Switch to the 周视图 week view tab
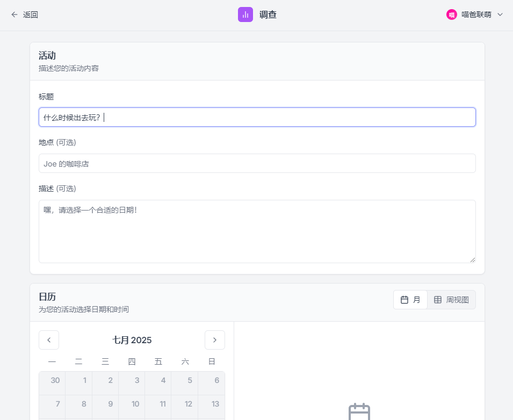513x420 pixels. coord(451,300)
